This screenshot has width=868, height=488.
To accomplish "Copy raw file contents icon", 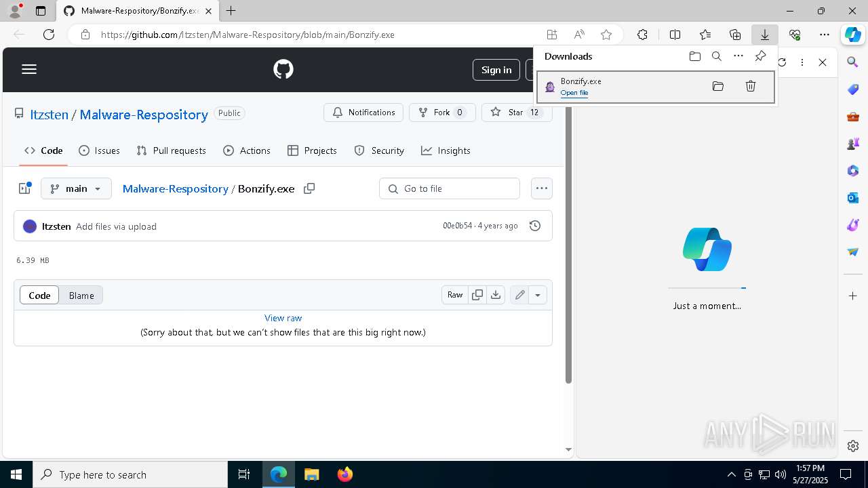I will (477, 295).
